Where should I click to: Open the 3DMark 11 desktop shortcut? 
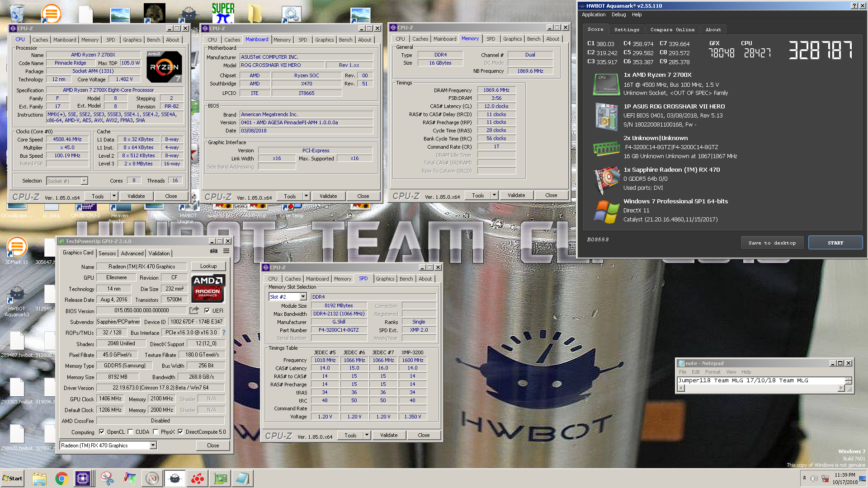click(x=17, y=251)
